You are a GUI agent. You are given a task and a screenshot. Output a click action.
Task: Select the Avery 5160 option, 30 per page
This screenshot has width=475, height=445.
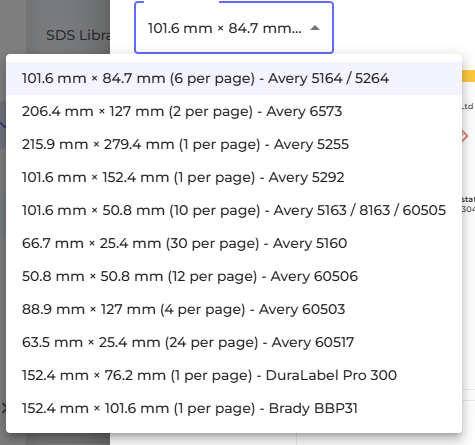[x=234, y=243]
